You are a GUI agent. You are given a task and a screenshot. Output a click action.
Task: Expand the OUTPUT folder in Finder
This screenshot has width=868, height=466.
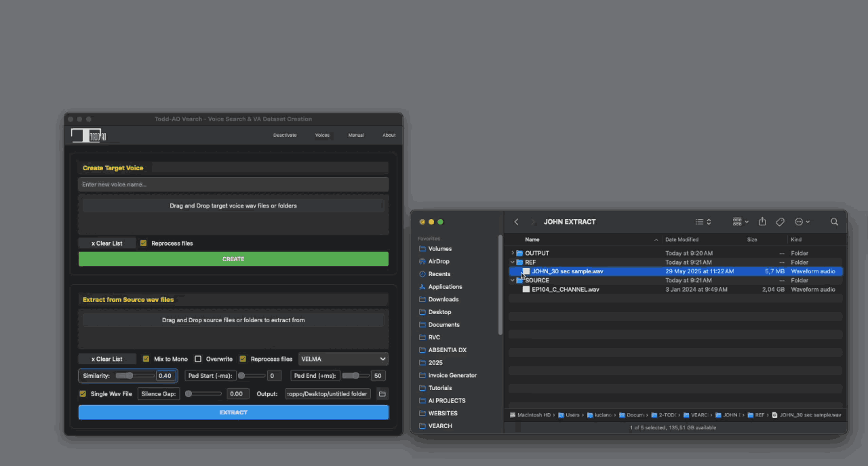[512, 252]
